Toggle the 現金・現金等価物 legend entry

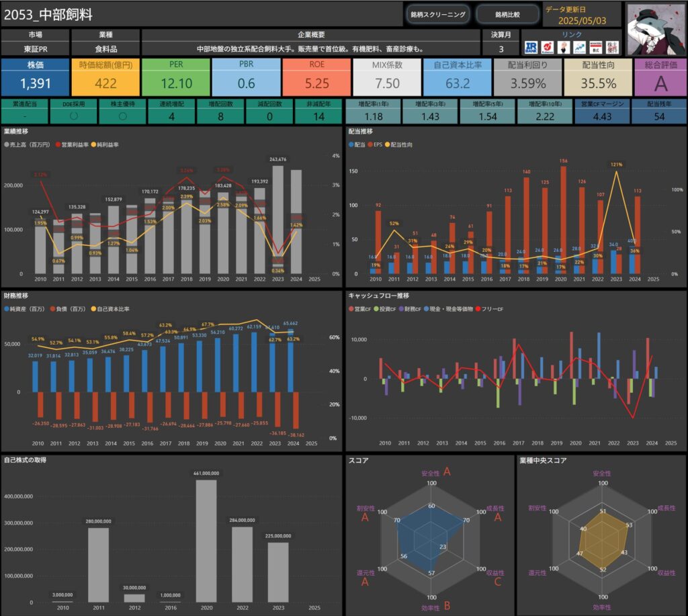click(x=448, y=309)
